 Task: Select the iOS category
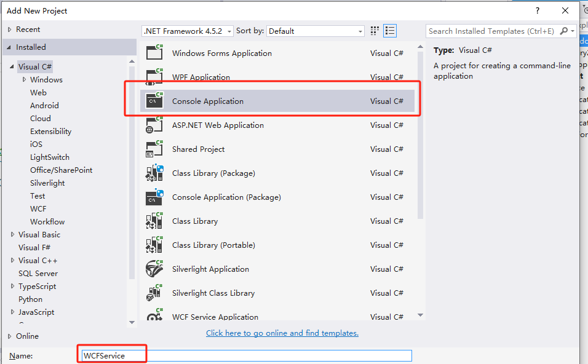tap(36, 144)
